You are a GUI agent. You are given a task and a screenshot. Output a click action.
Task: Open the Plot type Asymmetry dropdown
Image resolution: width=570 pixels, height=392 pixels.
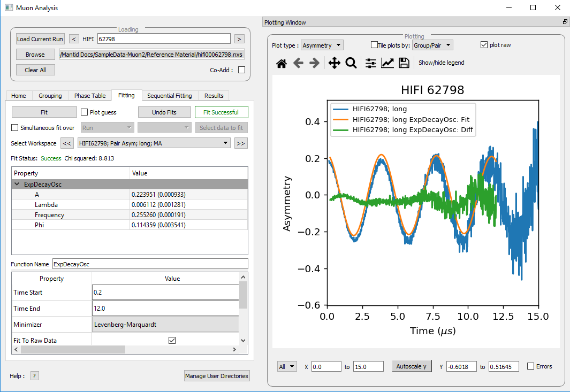coord(322,45)
